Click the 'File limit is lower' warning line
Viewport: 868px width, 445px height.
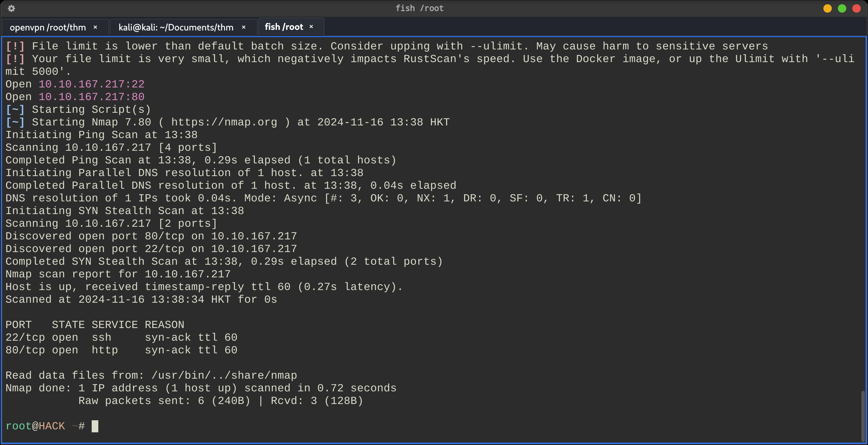point(387,46)
